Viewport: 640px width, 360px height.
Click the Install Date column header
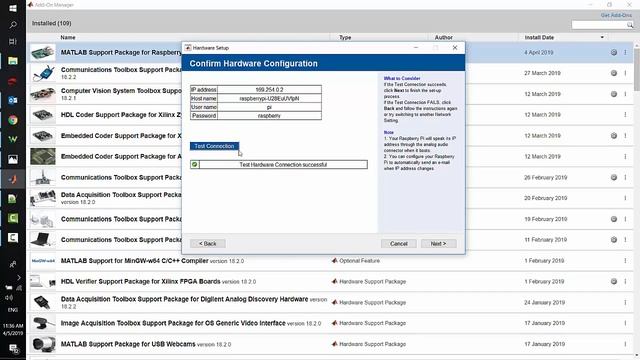pos(539,38)
